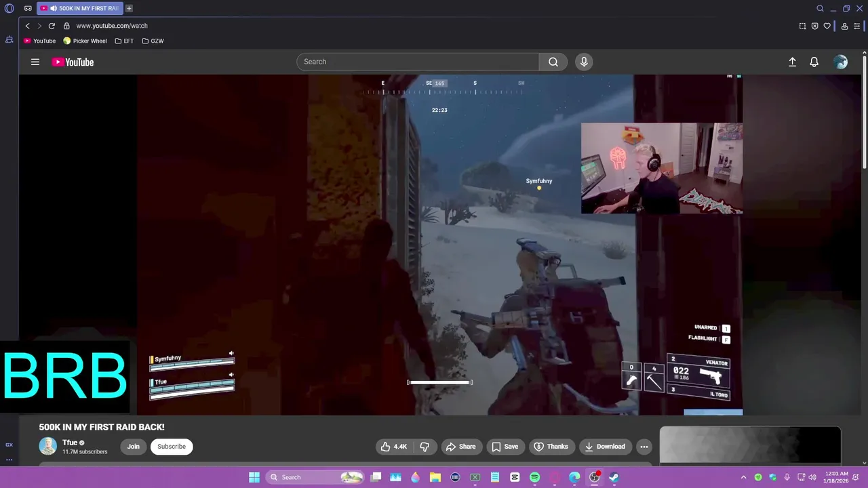Expand the GZW bookmarks folder
868x488 pixels.
coord(153,41)
